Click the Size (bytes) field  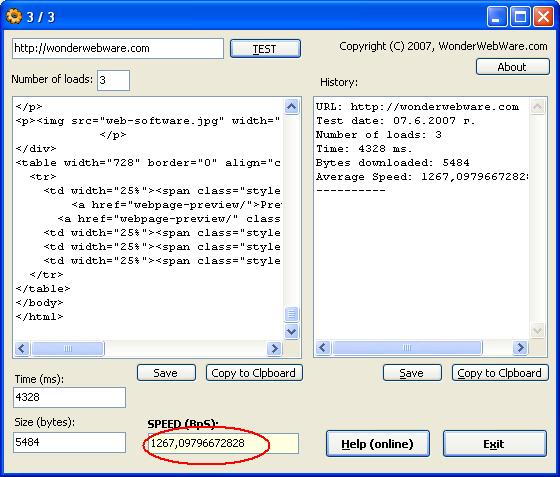tap(69, 442)
